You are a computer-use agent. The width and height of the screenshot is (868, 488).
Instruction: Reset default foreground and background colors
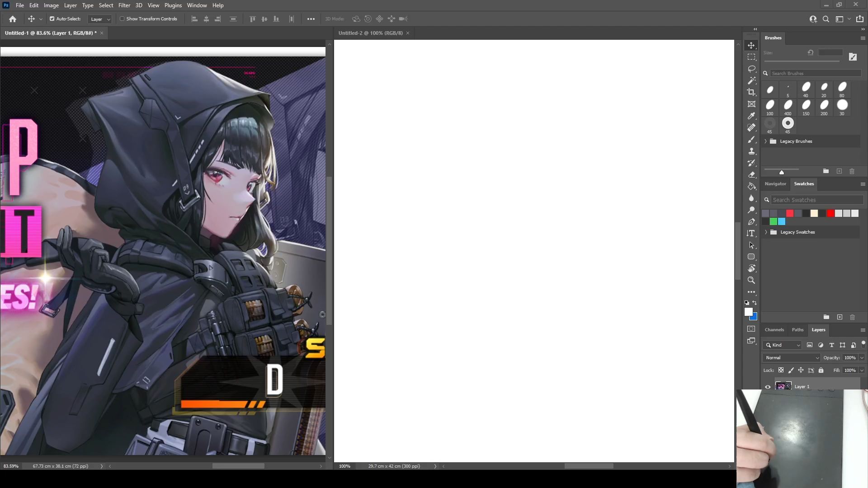coord(747,303)
